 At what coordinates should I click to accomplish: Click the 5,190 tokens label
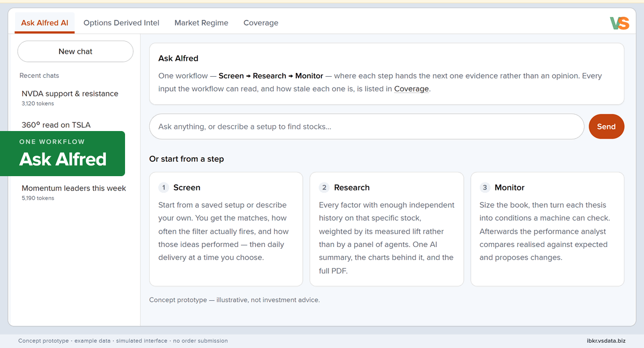[x=38, y=198]
